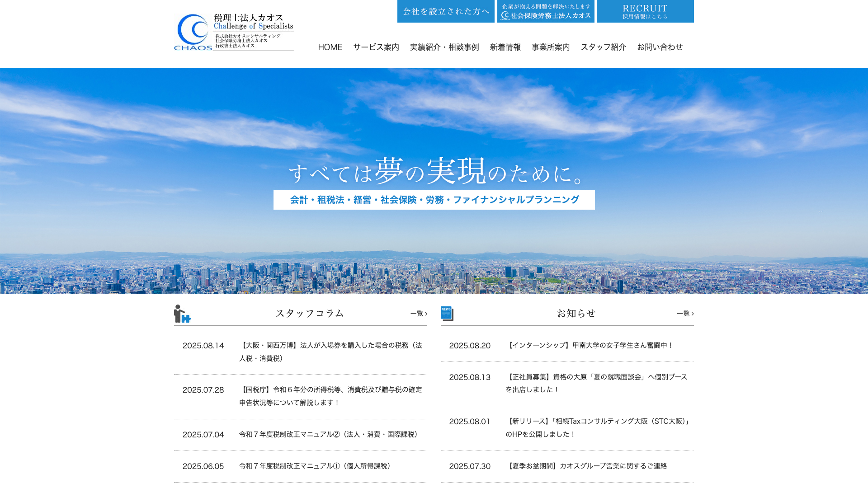Open the RECRUIT 採用情報 banner
Image resolution: width=868 pixels, height=488 pixels.
click(x=645, y=11)
